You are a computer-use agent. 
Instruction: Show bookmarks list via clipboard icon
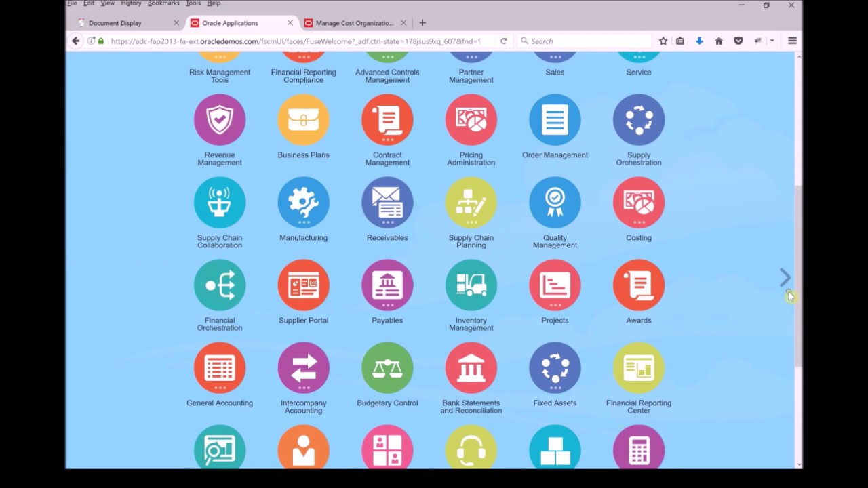pos(680,41)
